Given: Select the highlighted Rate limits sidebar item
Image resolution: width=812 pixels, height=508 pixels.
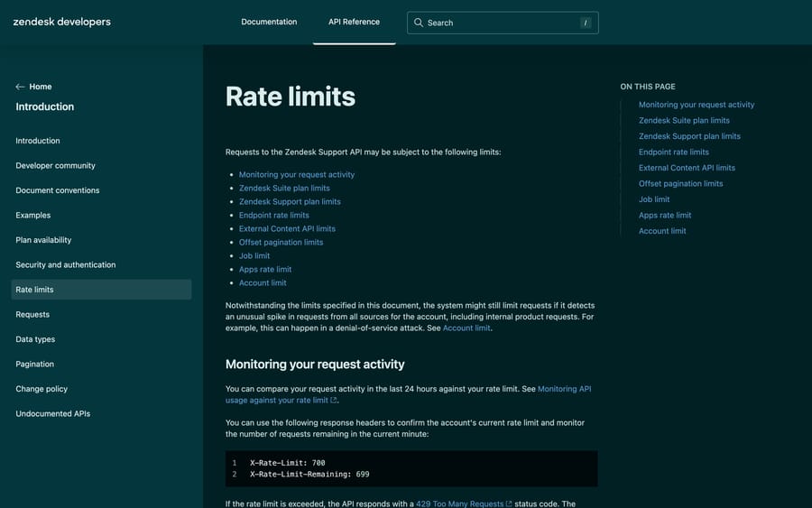Looking at the screenshot, I should pos(101,290).
